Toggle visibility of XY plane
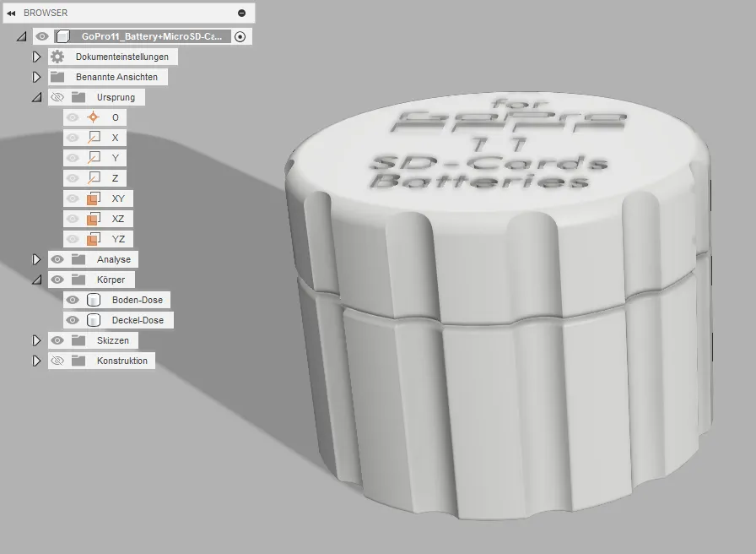 [x=73, y=198]
